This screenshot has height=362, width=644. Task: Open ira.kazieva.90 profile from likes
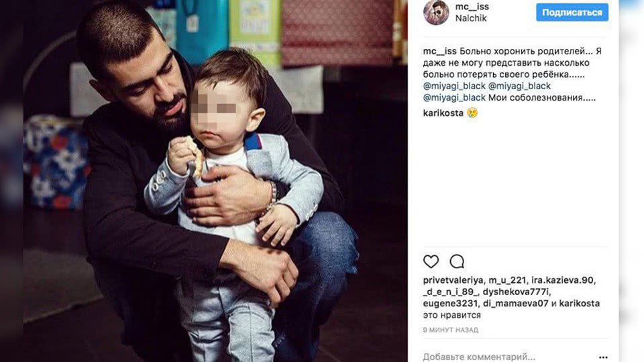click(x=562, y=280)
